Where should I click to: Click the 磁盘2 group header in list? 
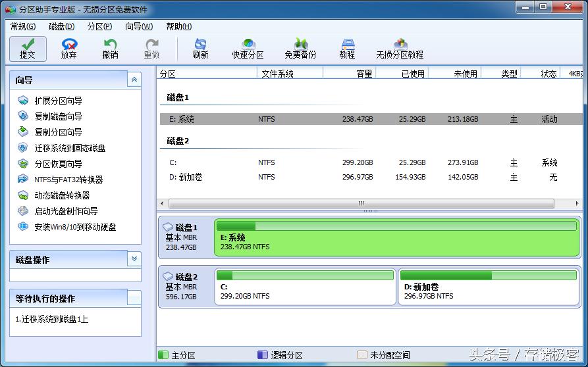[x=178, y=141]
